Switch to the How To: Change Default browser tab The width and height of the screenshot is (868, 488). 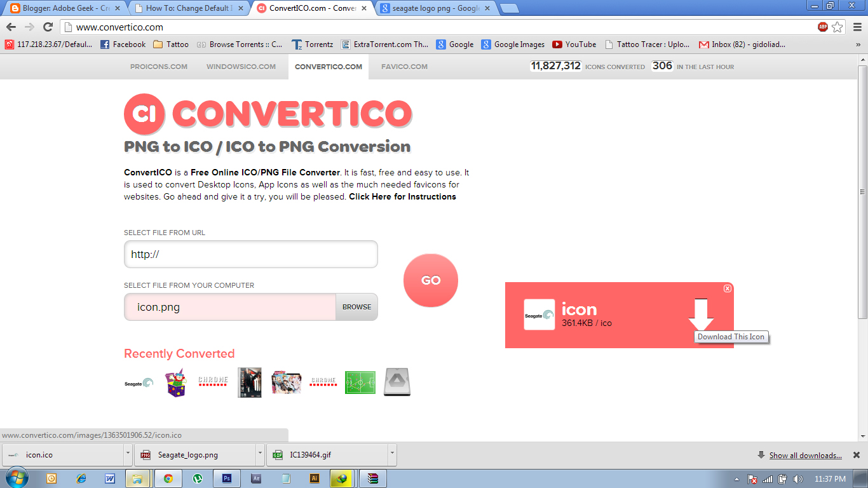(188, 8)
